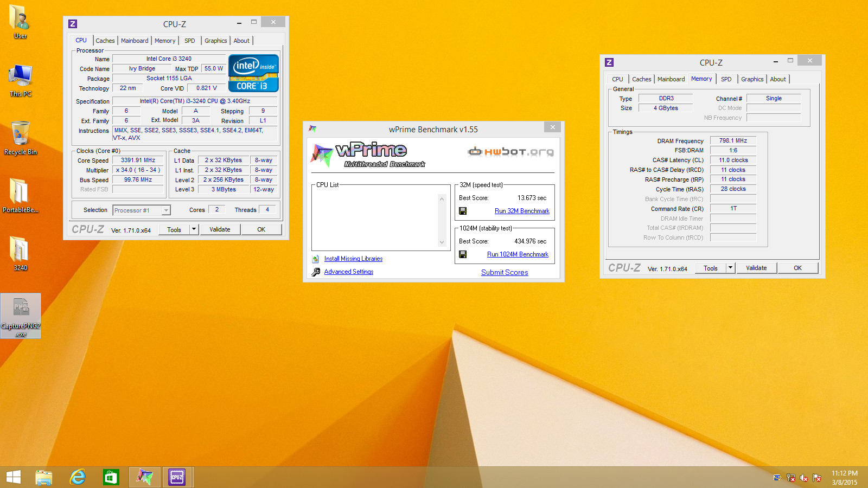The image size is (868, 488).
Task: Click the 32M best score 13.673 sec
Action: tap(532, 198)
